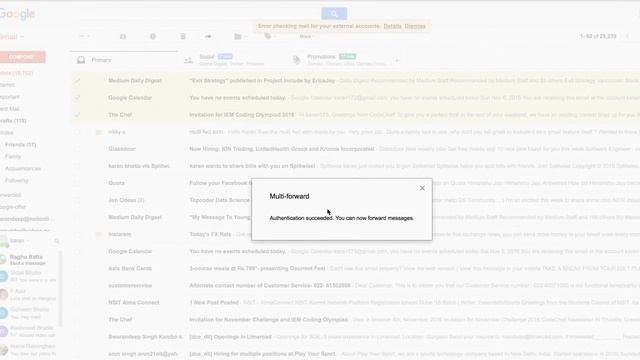Click "Authentication succeeded" message in the dialog
The width and height of the screenshot is (640, 360).
point(342,218)
